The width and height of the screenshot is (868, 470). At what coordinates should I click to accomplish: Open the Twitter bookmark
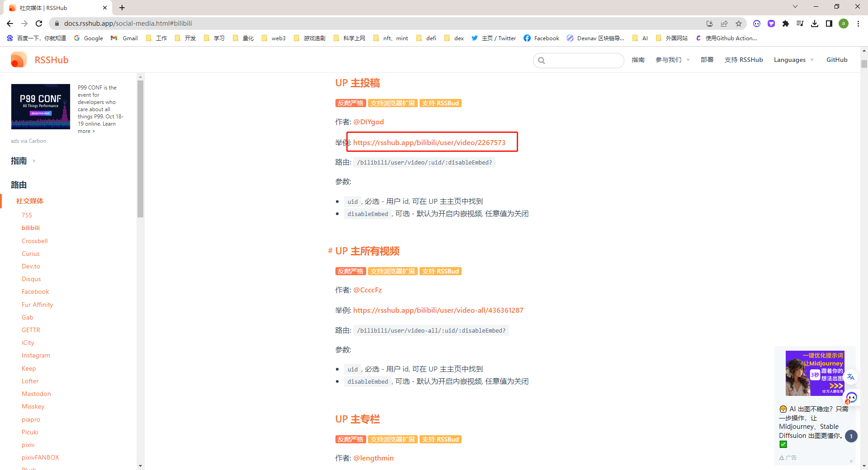tap(494, 38)
